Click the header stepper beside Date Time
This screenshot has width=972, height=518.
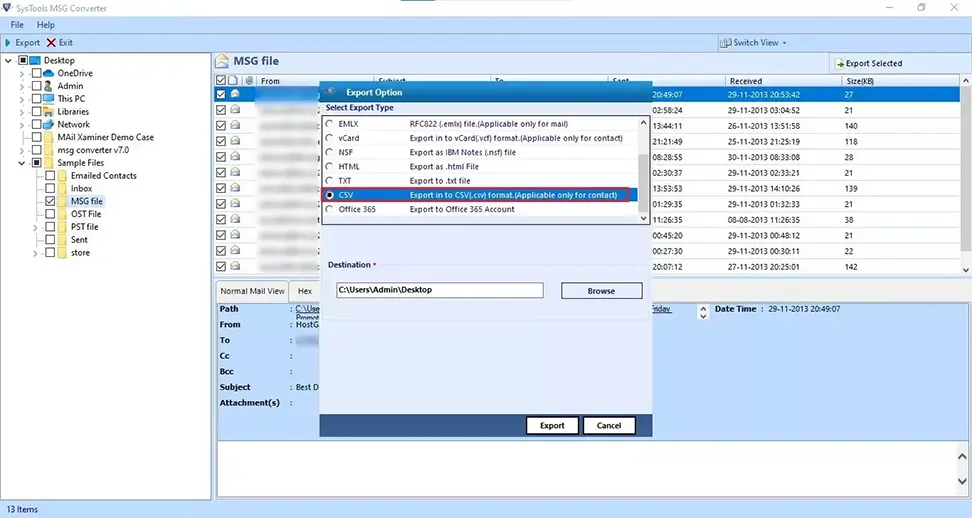(x=702, y=312)
